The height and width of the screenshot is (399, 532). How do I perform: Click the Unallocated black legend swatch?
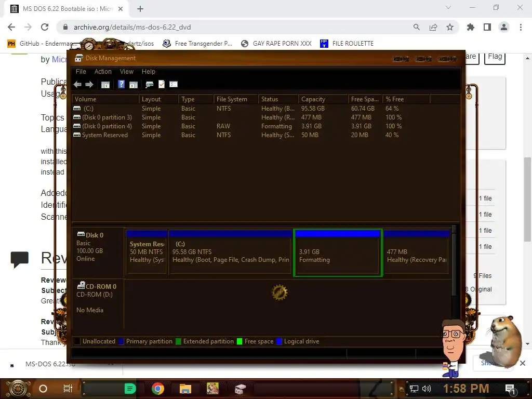point(77,341)
